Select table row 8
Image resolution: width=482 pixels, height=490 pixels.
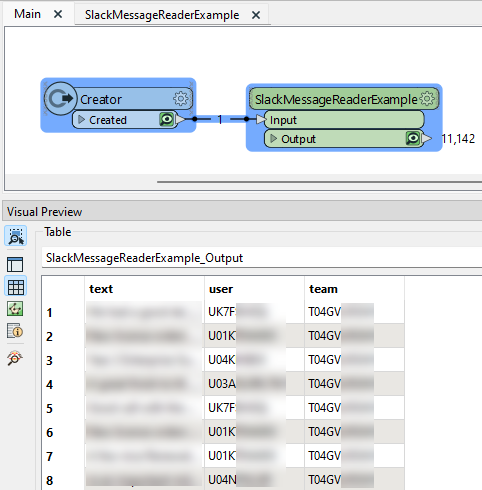pos(49,480)
